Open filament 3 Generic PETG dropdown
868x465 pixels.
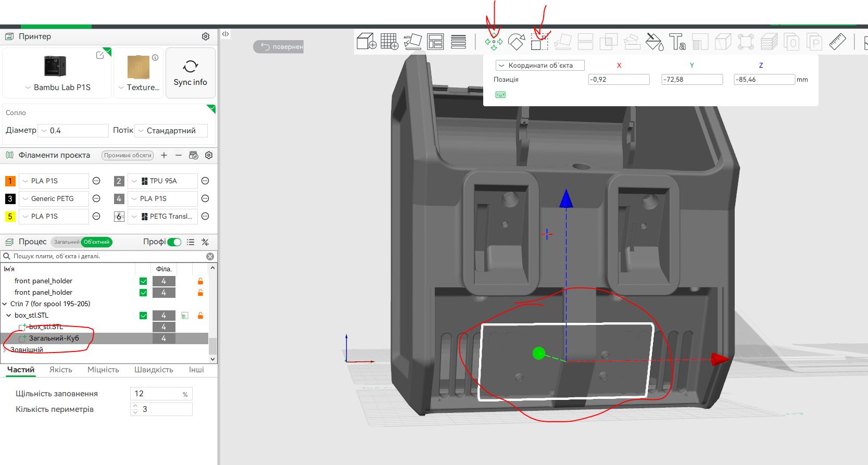pos(54,199)
